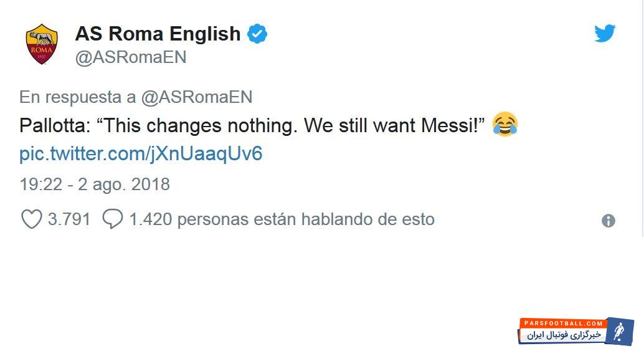644x356 pixels.
Task: Open the AS Roma English profile name
Action: (x=158, y=34)
